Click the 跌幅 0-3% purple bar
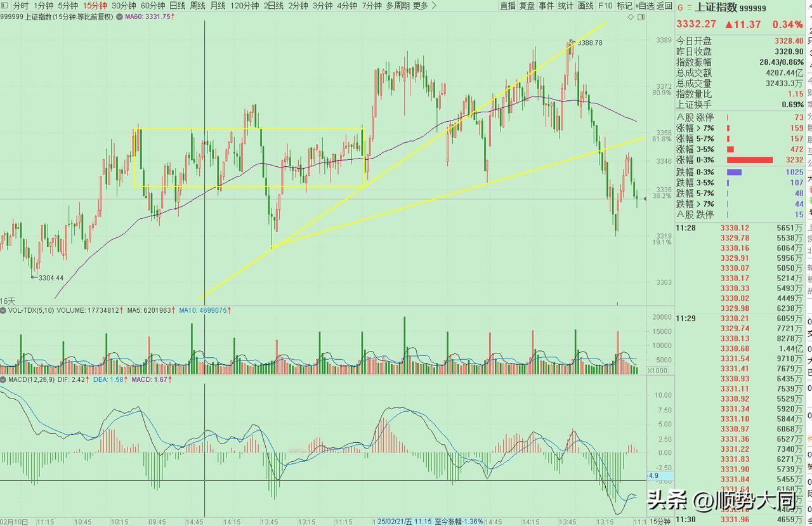The width and height of the screenshot is (812, 526). click(x=734, y=172)
